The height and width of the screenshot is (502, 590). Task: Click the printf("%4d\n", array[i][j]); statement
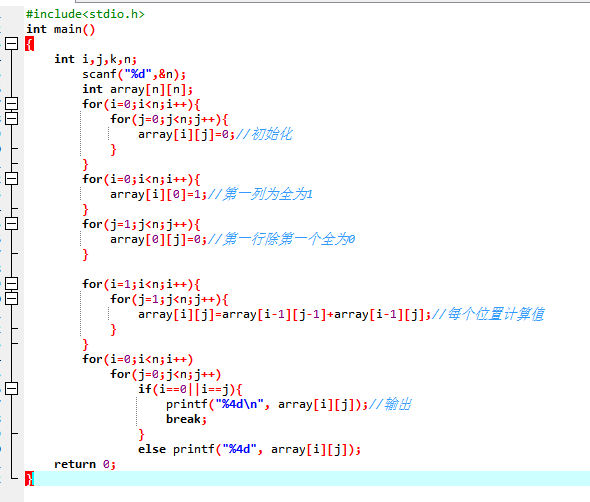[267, 405]
